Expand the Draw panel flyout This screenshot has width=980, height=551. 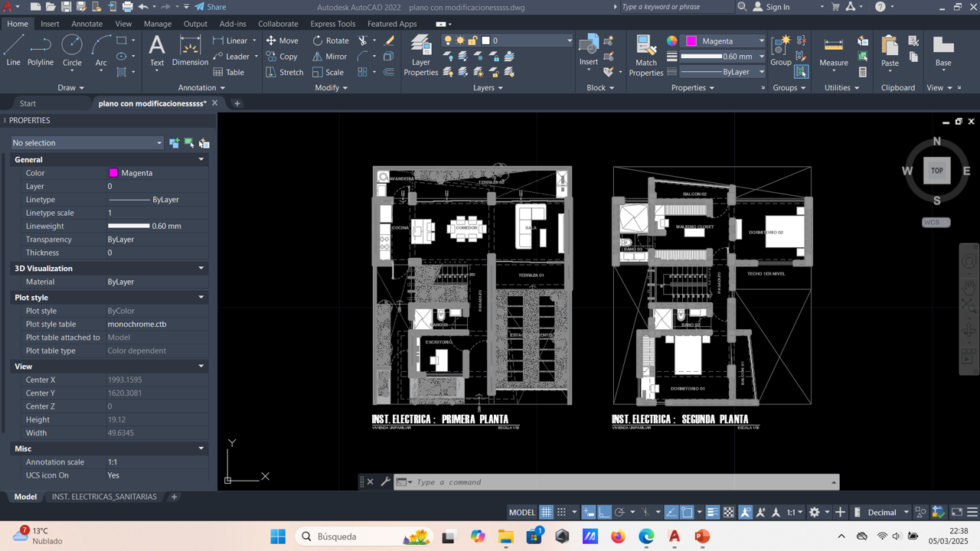(x=71, y=87)
